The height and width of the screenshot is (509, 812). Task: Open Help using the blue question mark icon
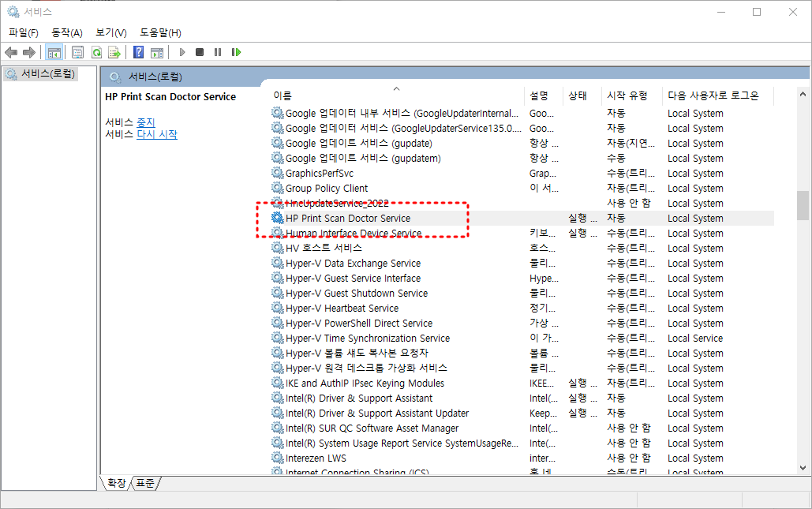click(137, 52)
